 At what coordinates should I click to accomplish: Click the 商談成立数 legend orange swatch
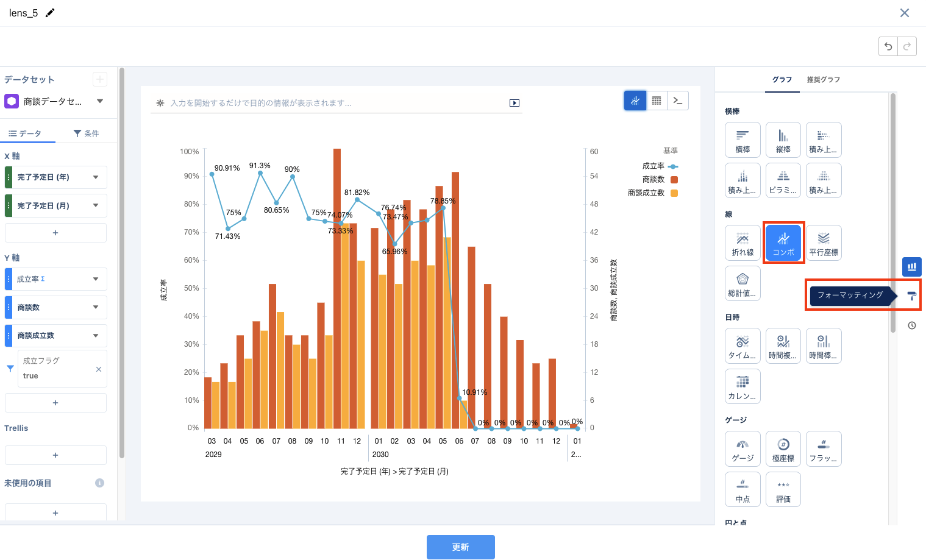coord(674,193)
